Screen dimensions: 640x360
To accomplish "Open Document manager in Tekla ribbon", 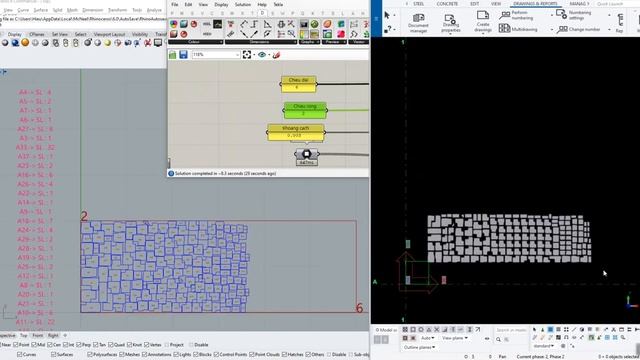I will coord(418,23).
